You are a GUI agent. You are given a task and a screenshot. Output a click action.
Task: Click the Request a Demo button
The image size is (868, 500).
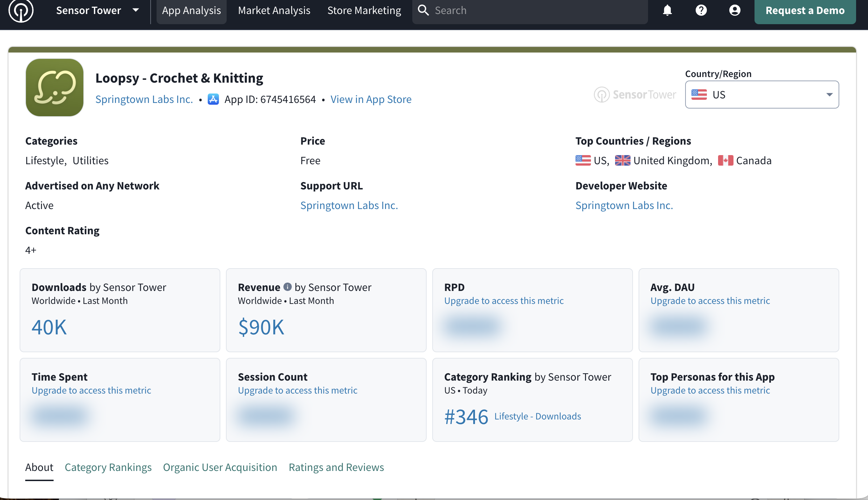[x=805, y=11]
